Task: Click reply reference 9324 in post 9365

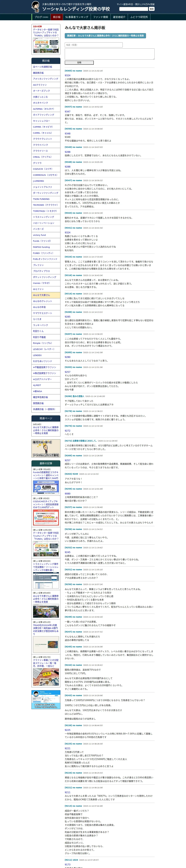Action: [x=68, y=76]
